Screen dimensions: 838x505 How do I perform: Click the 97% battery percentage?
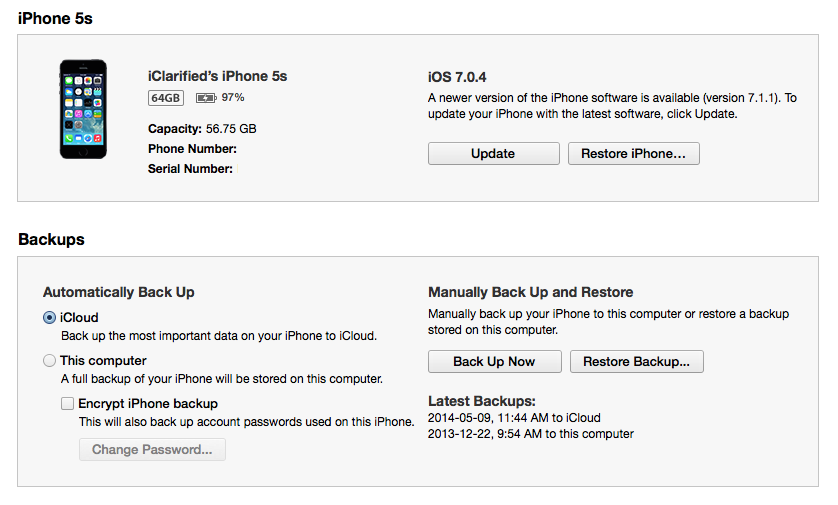click(233, 98)
